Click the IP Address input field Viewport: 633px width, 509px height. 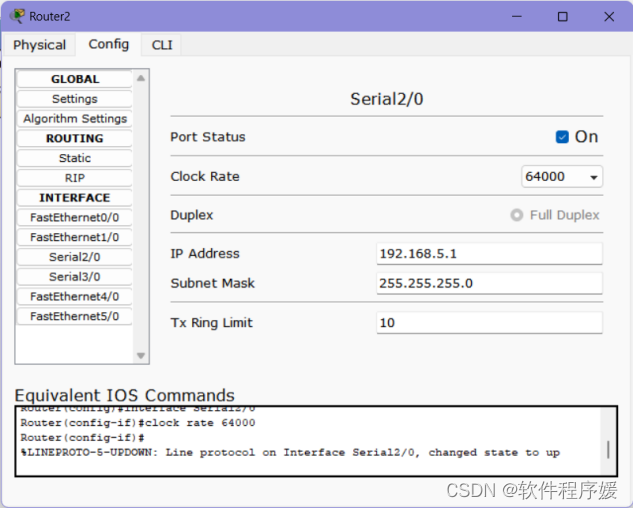pos(489,254)
